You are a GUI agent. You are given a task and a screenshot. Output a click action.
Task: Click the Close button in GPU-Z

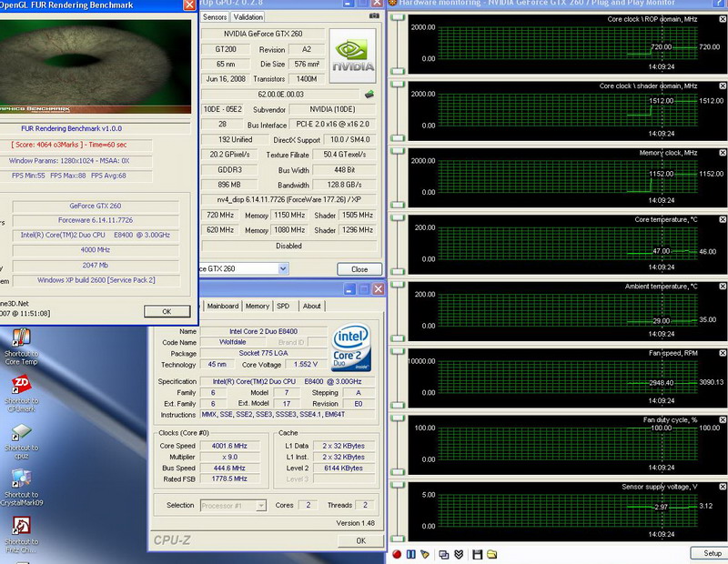(x=359, y=269)
